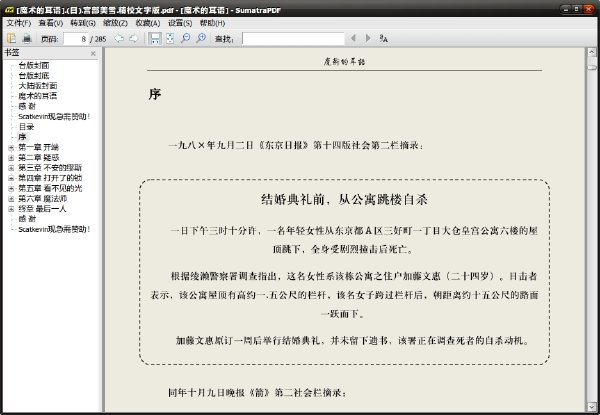Click the Open file toolbar icon
The width and height of the screenshot is (600, 415).
coord(11,38)
